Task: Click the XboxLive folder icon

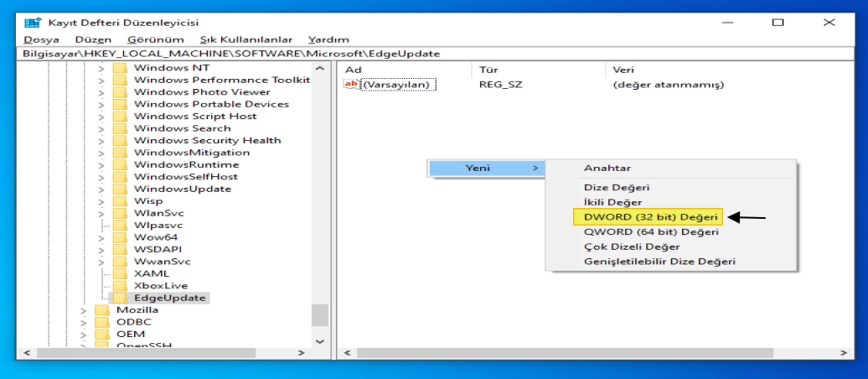Action: [120, 286]
